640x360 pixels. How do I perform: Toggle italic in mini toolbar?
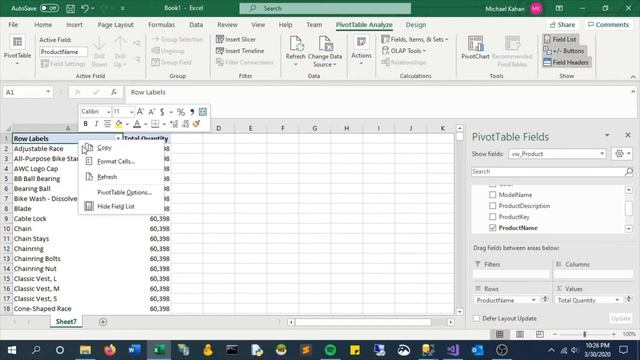click(x=96, y=124)
